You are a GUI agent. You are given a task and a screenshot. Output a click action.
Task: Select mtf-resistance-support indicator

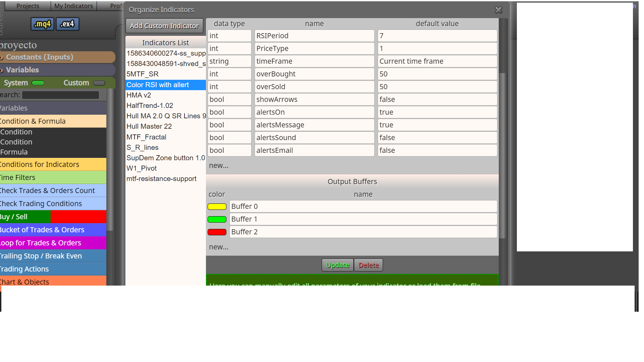click(166, 179)
